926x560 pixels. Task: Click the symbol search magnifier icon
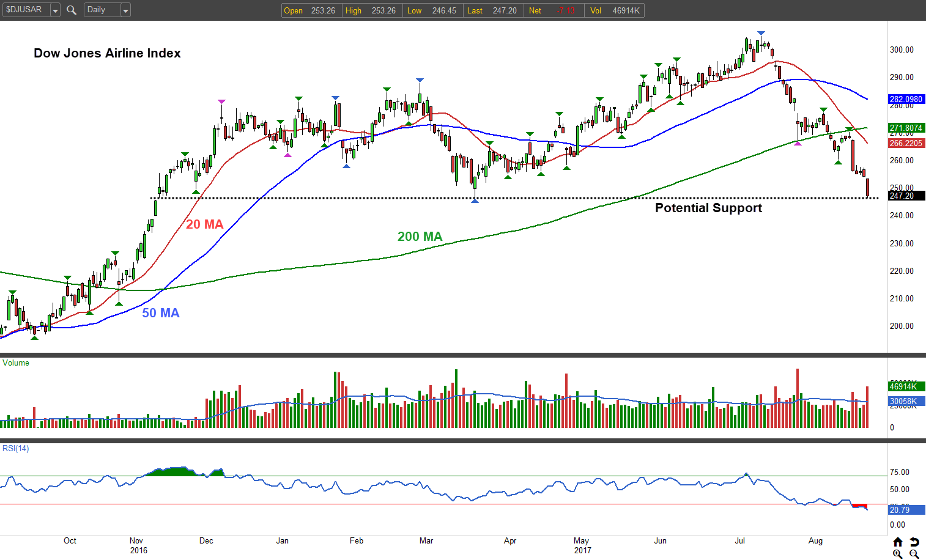pos(72,10)
